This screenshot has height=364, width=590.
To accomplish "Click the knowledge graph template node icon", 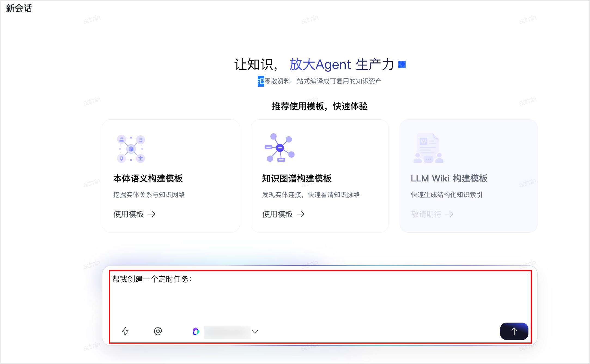I will pos(279,148).
